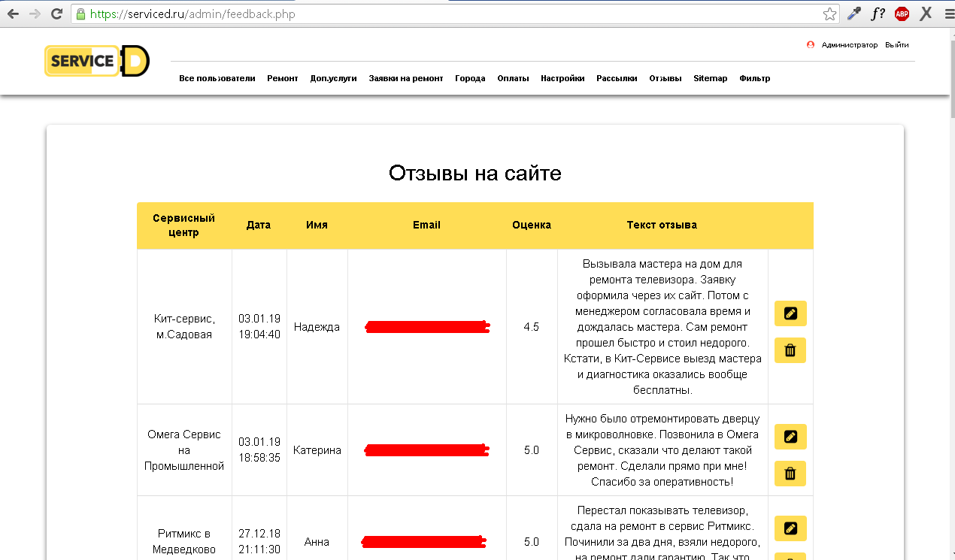This screenshot has width=955, height=560.
Task: Click the red administrator user icon
Action: pyautogui.click(x=811, y=45)
